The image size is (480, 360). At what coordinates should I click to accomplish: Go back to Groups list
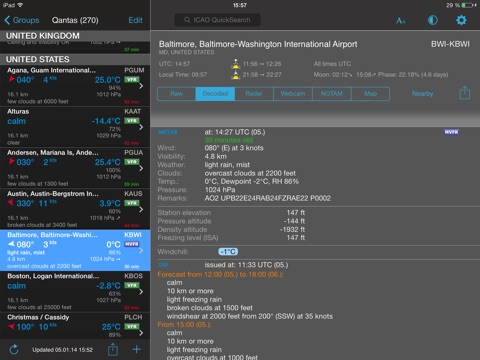(22, 20)
